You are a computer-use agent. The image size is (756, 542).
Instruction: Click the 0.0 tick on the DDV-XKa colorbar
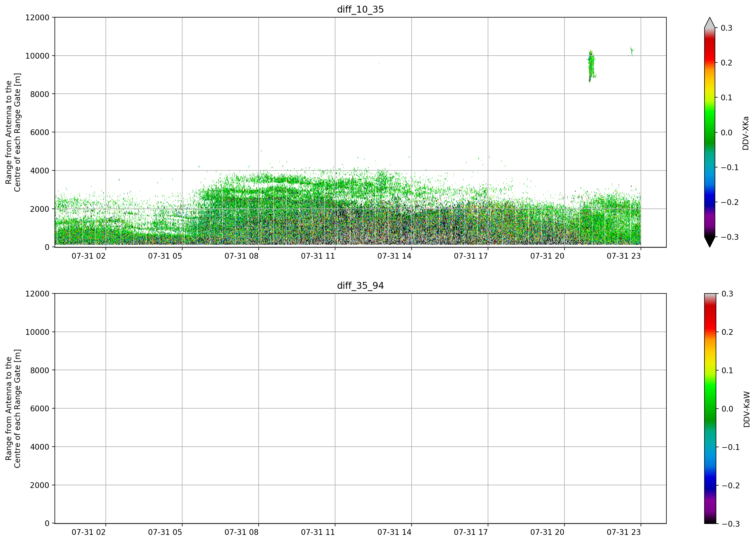tap(726, 133)
